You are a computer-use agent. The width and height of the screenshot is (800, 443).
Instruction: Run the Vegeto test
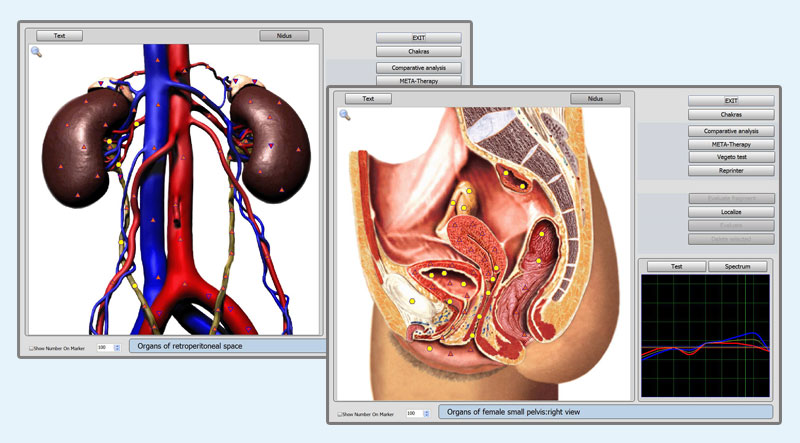(731, 157)
